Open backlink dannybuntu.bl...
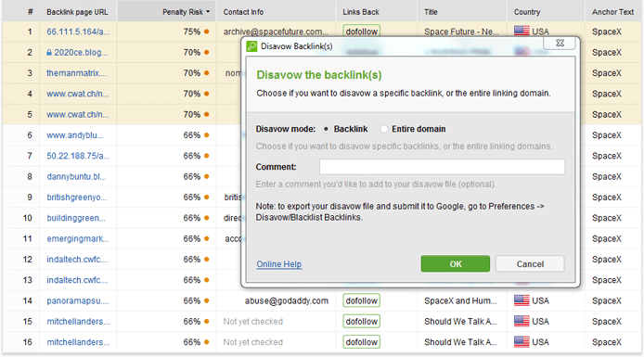644x357 pixels. (76, 176)
